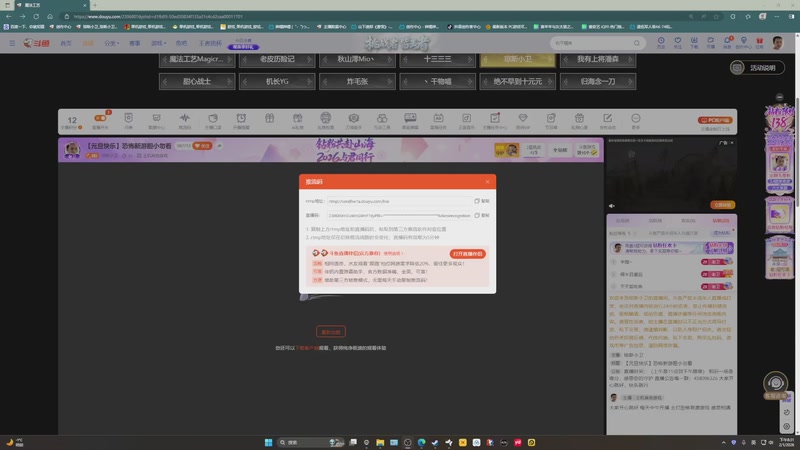Click the waveform icon in streamer toolbar
Screen dimensions: 800x450
pyautogui.click(x=185, y=118)
